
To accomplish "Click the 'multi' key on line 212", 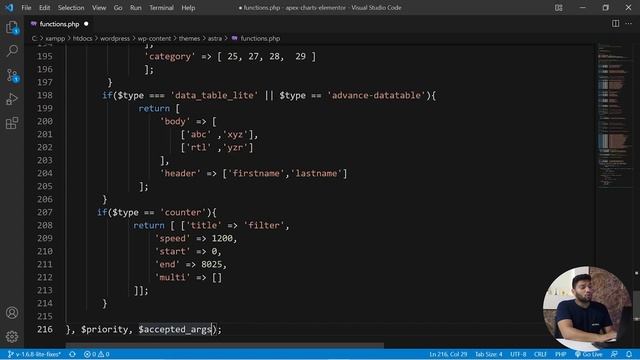I will (x=173, y=277).
